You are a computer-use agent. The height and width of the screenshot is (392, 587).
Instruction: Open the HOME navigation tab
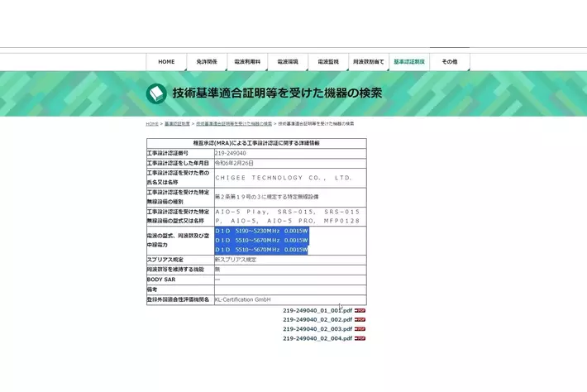[x=166, y=62]
